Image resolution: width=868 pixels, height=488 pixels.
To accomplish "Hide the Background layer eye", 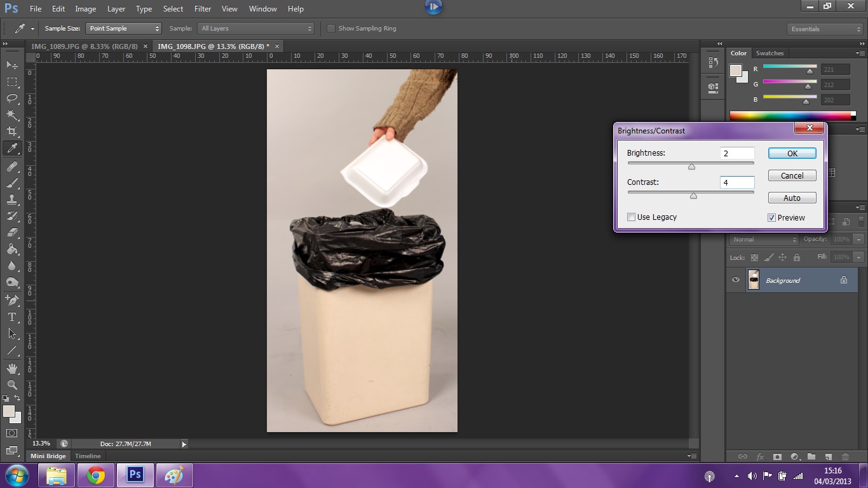I will [x=736, y=280].
